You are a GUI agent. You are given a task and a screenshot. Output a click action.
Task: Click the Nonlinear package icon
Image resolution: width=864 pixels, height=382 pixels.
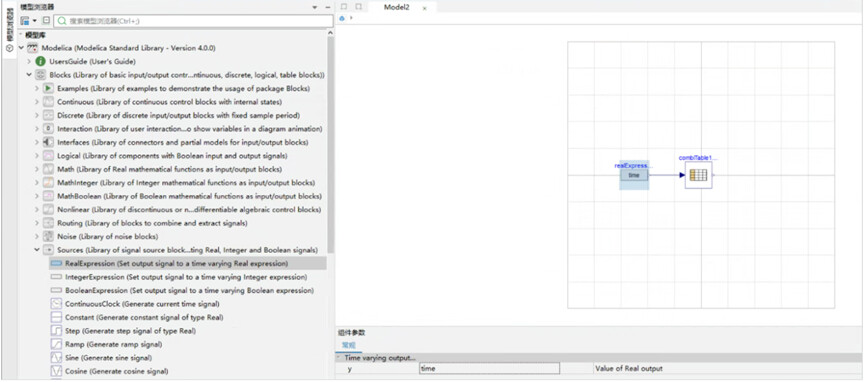click(x=48, y=209)
